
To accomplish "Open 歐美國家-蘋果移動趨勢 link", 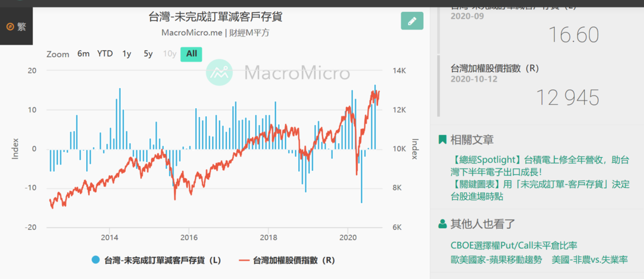I will pyautogui.click(x=496, y=260).
